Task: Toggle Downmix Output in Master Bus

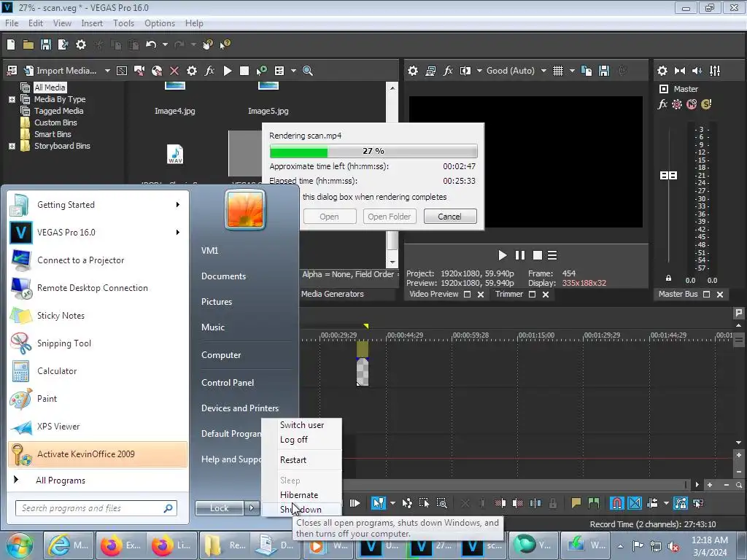Action: click(680, 71)
